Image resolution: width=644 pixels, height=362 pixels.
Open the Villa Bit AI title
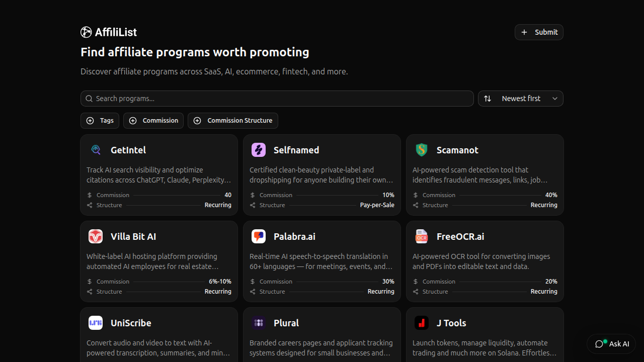[x=133, y=236]
